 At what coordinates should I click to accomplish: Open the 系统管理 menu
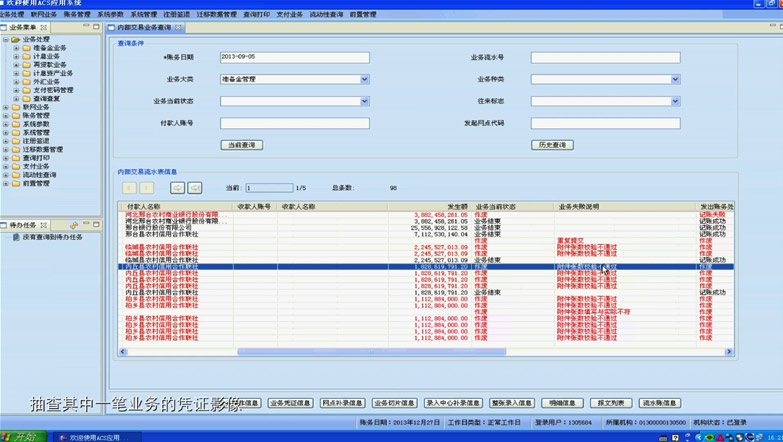coord(143,15)
